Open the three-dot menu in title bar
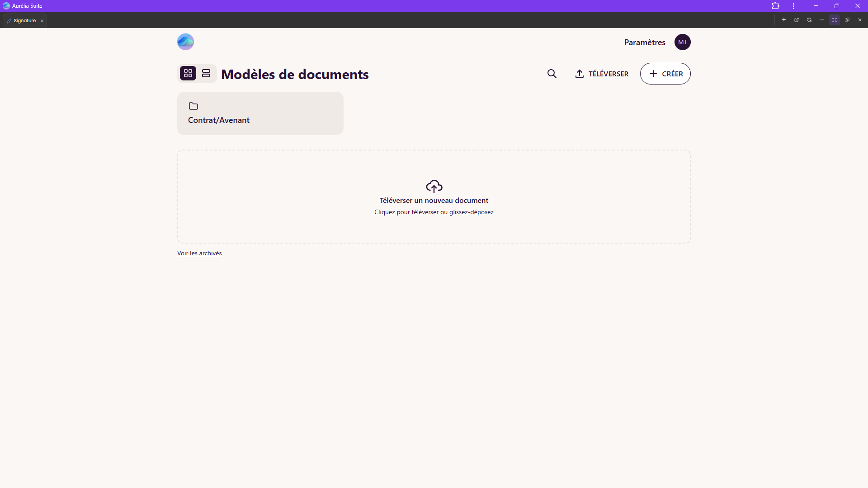The image size is (868, 488). coord(793,6)
